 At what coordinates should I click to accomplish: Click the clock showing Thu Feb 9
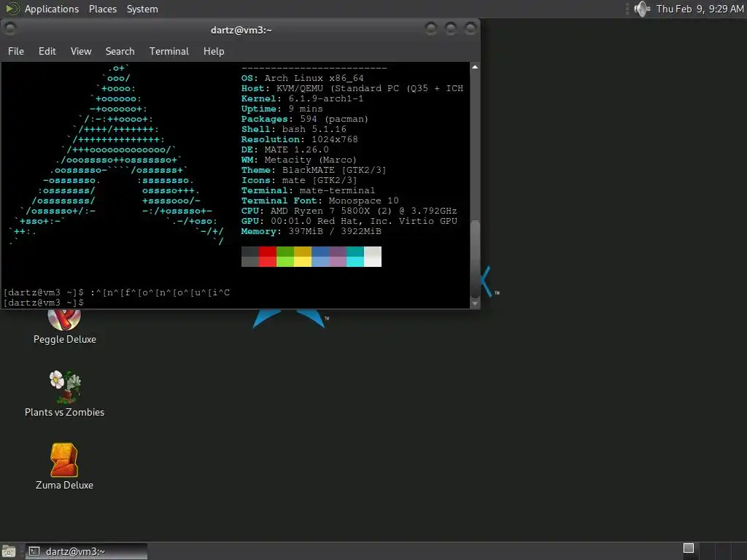[x=700, y=9]
